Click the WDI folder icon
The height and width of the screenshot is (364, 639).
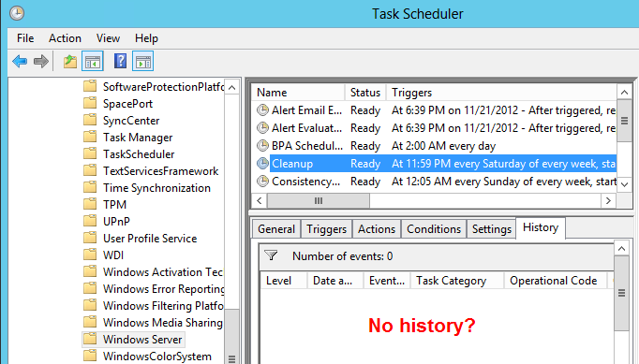(x=90, y=255)
